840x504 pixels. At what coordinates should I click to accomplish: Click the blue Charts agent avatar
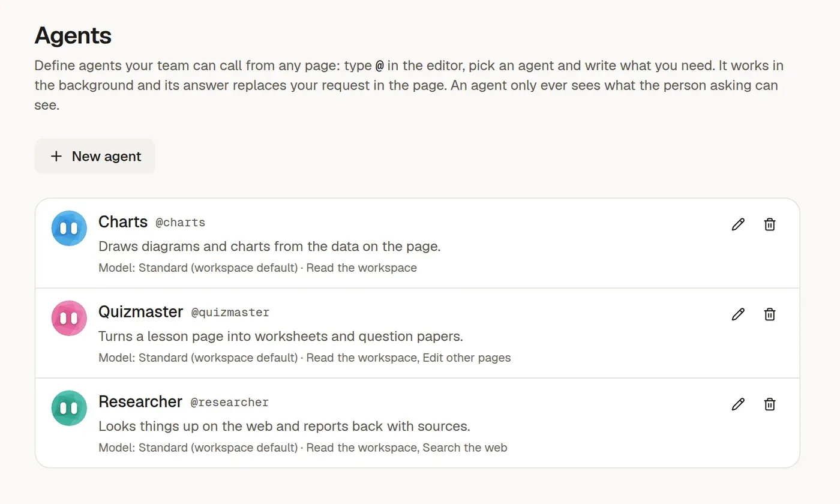(70, 228)
